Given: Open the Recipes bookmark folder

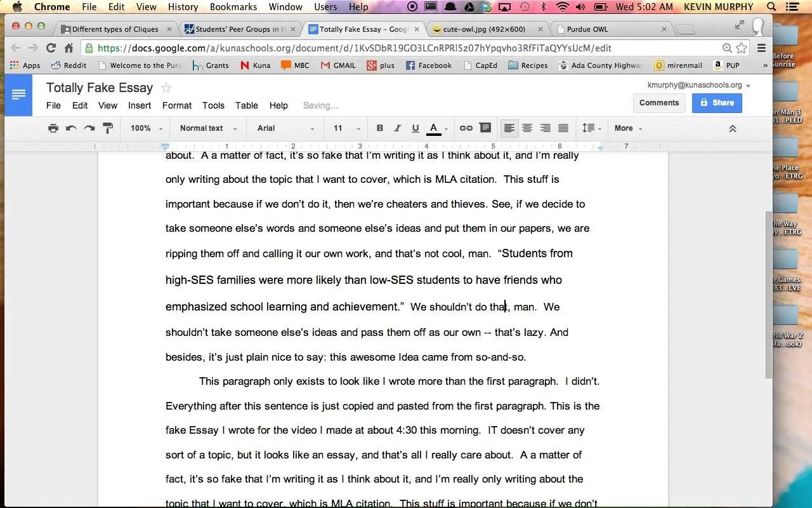Looking at the screenshot, I should click(x=528, y=65).
